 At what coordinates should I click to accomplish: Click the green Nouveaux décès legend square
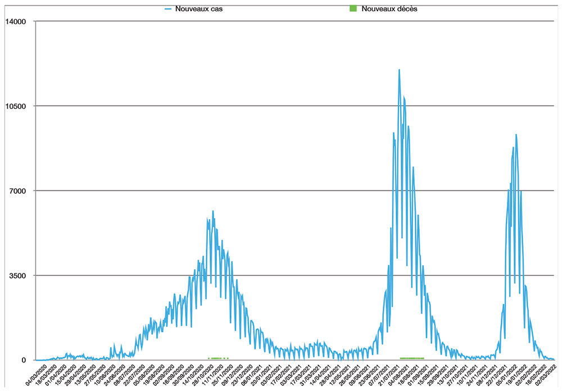[352, 9]
